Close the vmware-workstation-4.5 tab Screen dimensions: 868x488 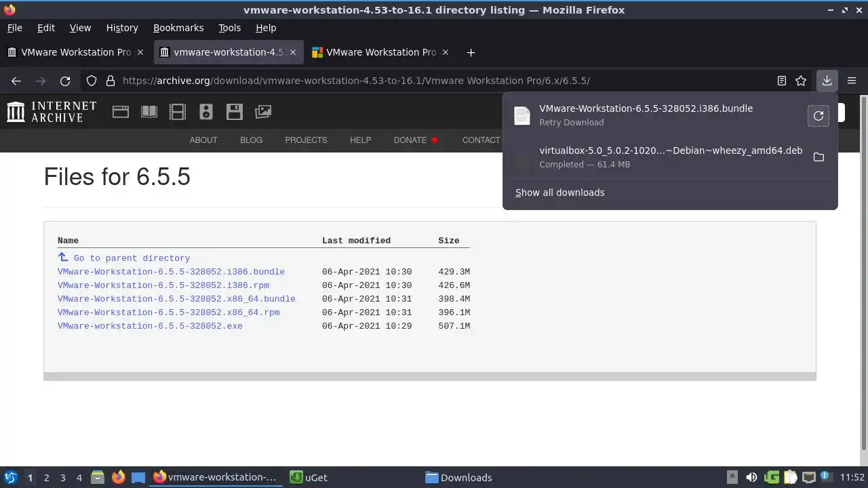tap(293, 52)
